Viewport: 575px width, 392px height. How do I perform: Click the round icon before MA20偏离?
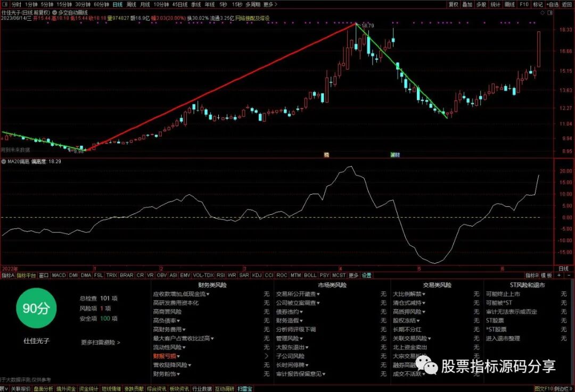tap(4, 161)
